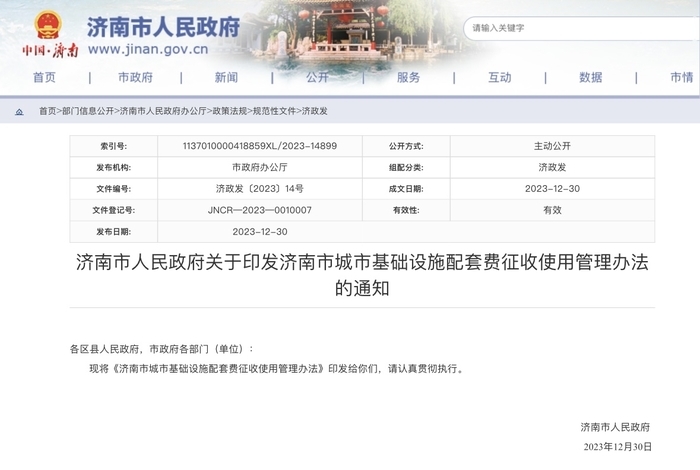Select the 服务 navigation item

click(x=408, y=78)
